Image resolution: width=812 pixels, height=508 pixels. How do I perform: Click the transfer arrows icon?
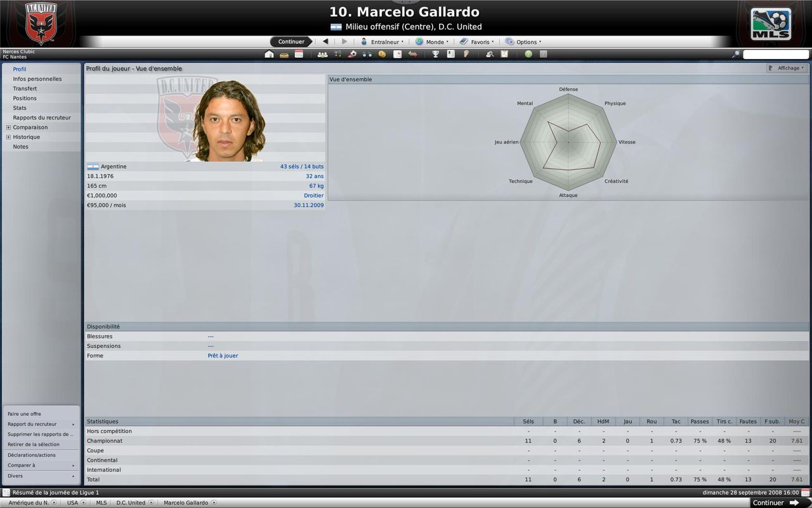coord(412,55)
